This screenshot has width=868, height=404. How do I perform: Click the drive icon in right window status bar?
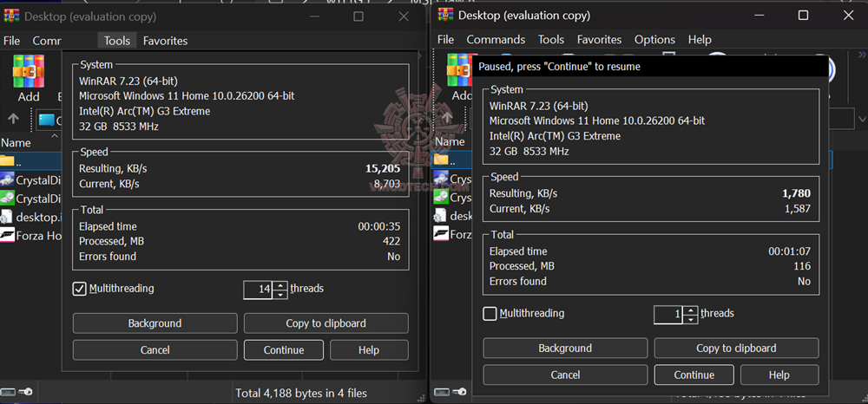441,393
